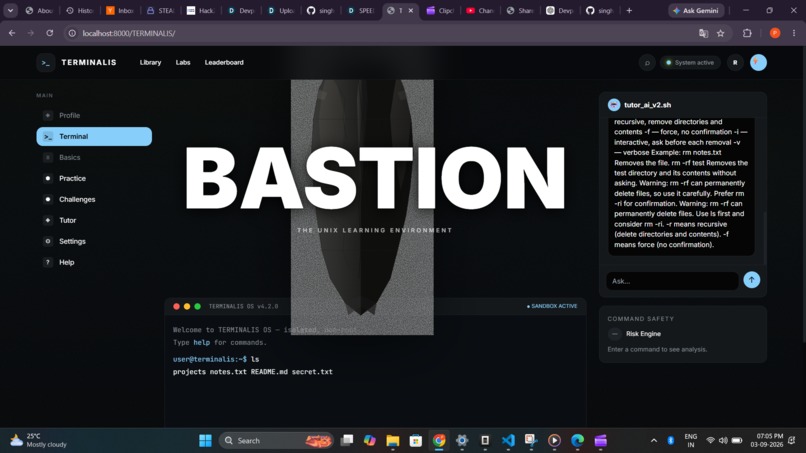Click the Risk Engine dash icon
This screenshot has height=453, width=806.
(x=614, y=334)
